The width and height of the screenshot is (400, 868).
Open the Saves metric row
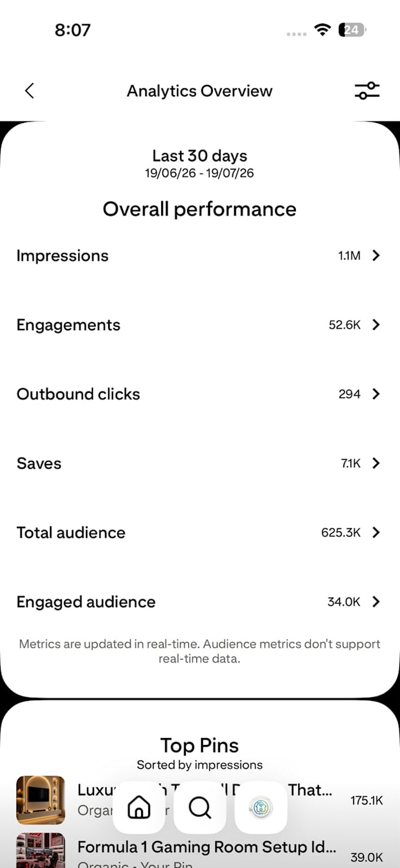[x=200, y=463]
